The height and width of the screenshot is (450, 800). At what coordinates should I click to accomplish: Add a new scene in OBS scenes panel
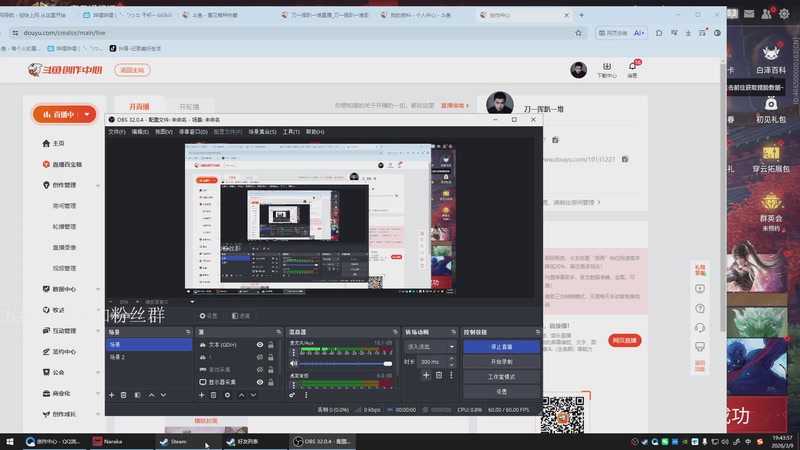point(111,395)
